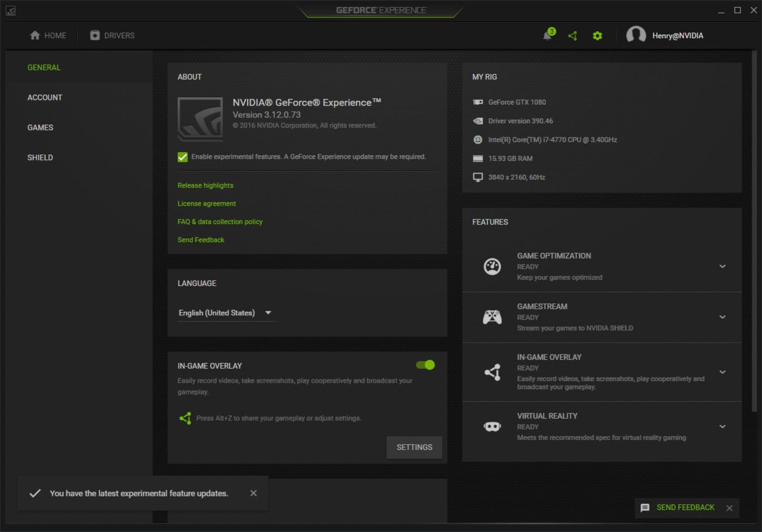The height and width of the screenshot is (532, 762).
Task: Expand the Game Optimization feature details
Action: (x=723, y=266)
